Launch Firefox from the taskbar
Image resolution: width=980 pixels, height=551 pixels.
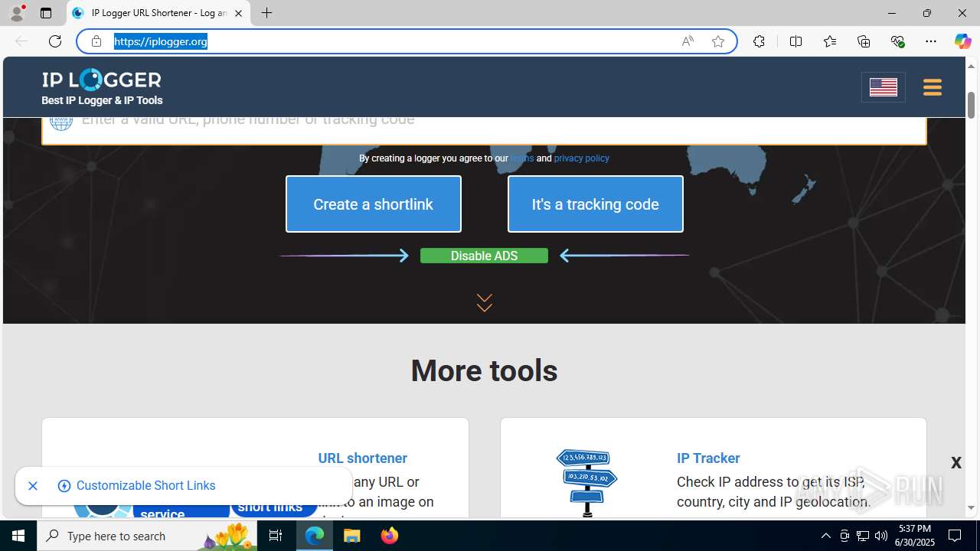coord(390,536)
